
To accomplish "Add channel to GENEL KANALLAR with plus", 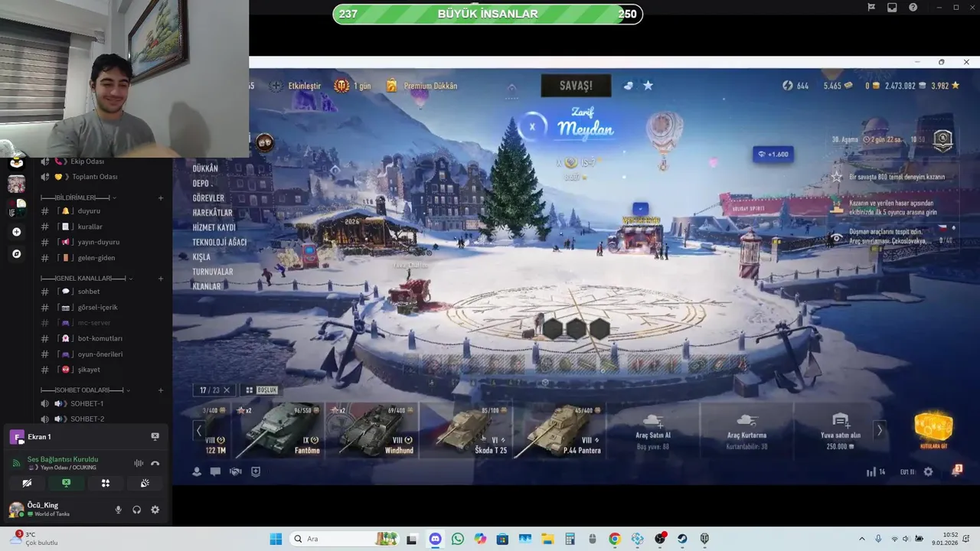I will tap(161, 279).
